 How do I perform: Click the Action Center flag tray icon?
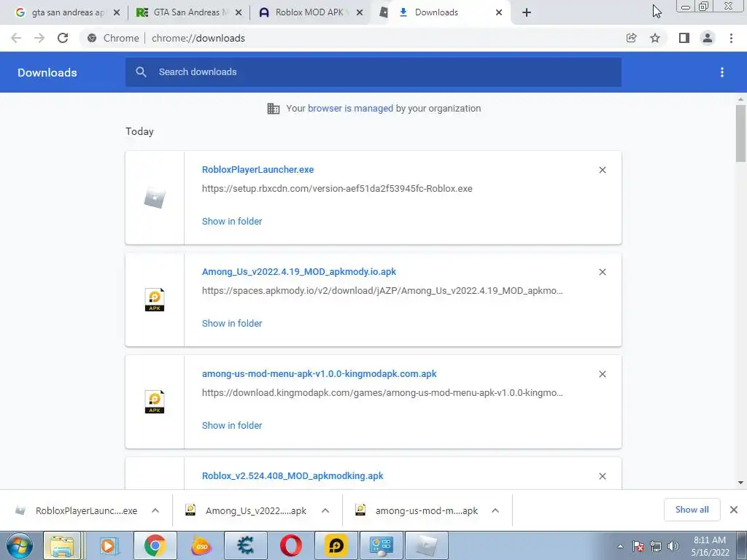click(x=638, y=546)
